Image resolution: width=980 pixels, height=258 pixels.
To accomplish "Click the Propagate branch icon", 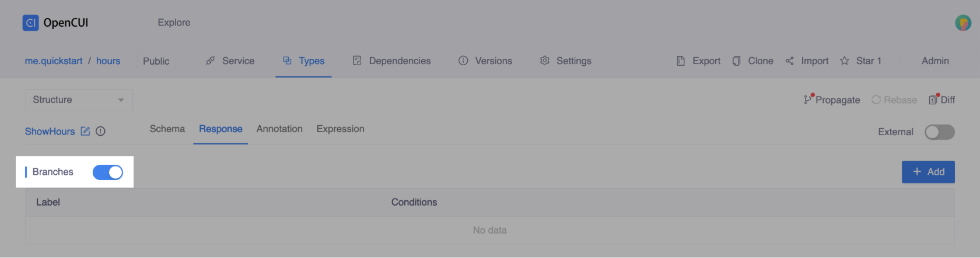I will pyautogui.click(x=808, y=100).
